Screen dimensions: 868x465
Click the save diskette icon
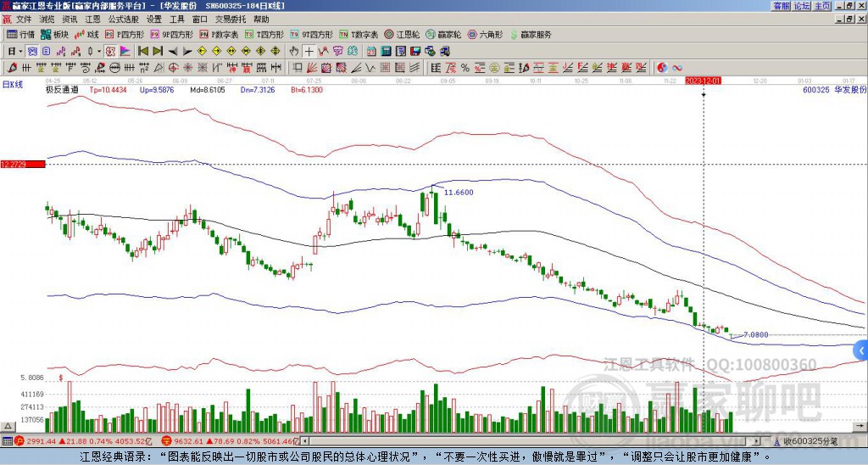click(x=415, y=52)
